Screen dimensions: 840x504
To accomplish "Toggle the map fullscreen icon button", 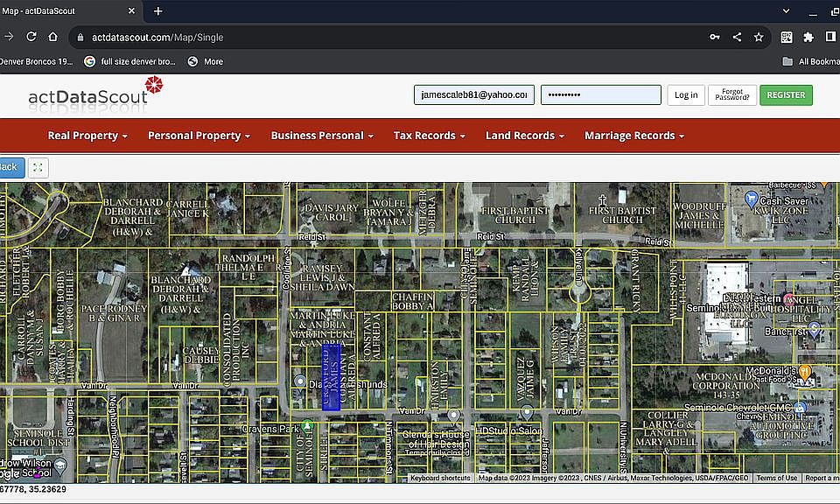I will click(38, 168).
